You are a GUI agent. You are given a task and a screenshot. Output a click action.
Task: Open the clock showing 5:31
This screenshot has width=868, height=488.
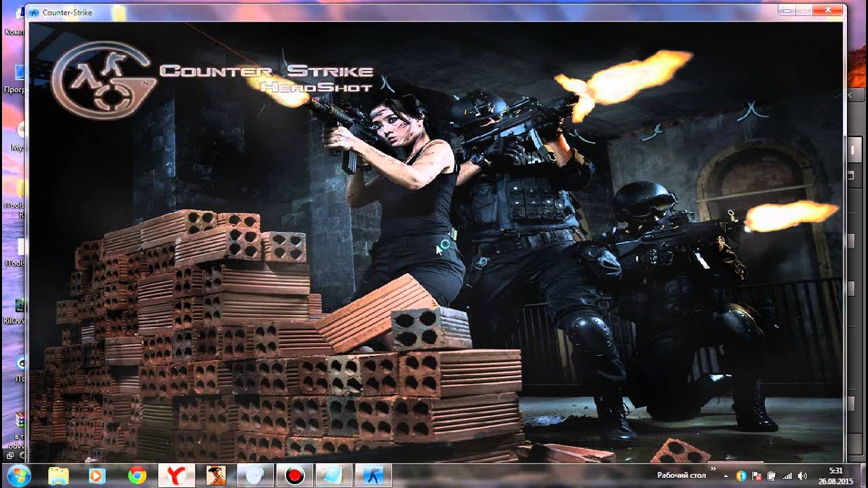pos(836,476)
